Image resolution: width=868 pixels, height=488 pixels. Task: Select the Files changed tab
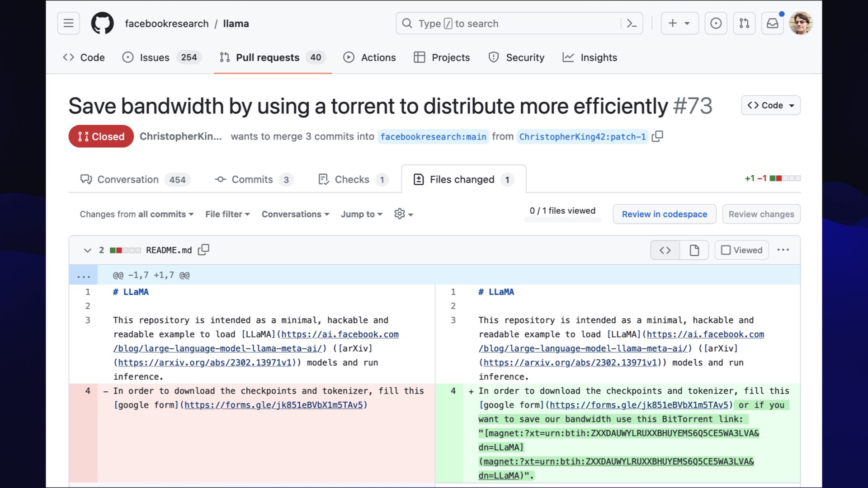(464, 179)
